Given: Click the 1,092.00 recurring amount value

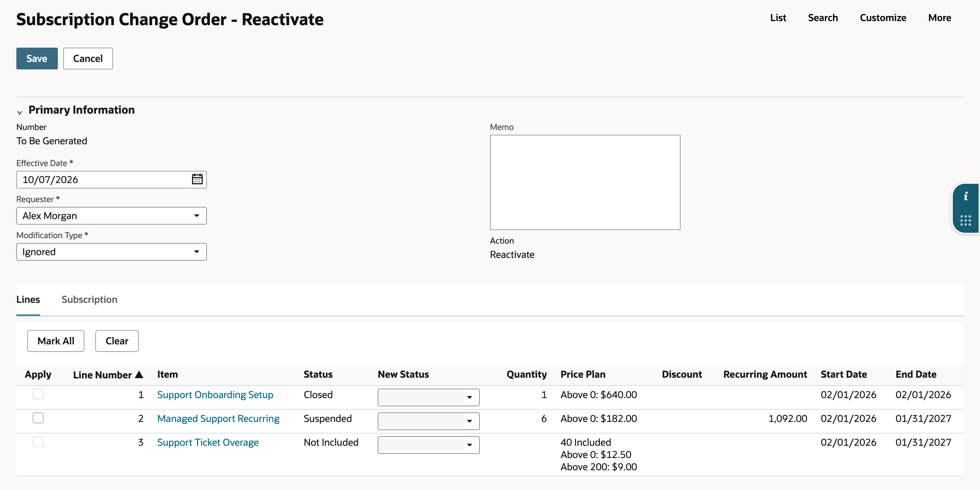Looking at the screenshot, I should [x=787, y=419].
